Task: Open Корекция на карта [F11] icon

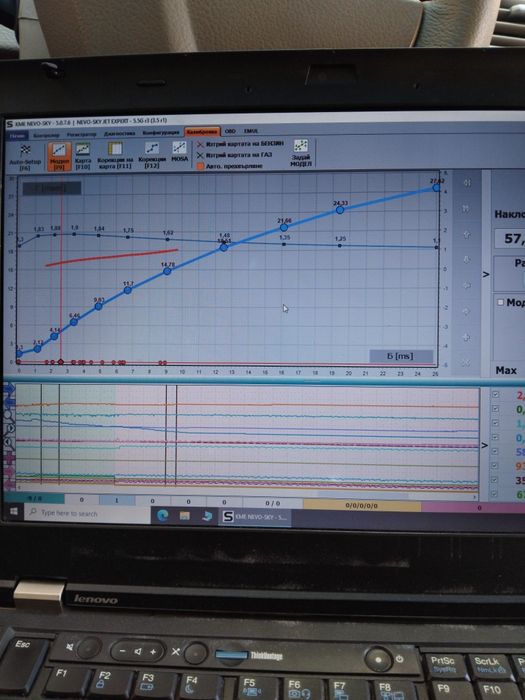Action: (x=115, y=155)
